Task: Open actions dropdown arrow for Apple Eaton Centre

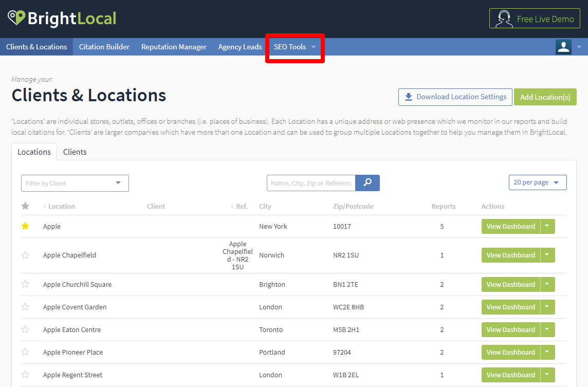Action: (x=547, y=329)
